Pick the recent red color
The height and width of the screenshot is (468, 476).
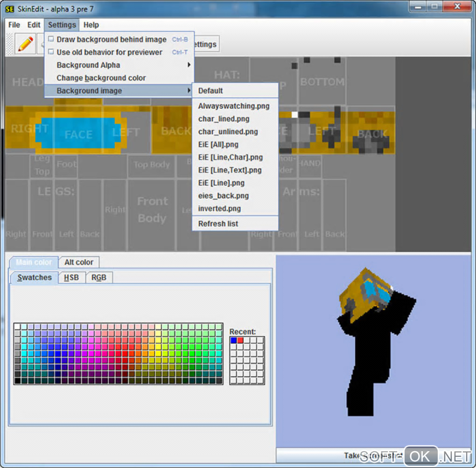pyautogui.click(x=240, y=340)
